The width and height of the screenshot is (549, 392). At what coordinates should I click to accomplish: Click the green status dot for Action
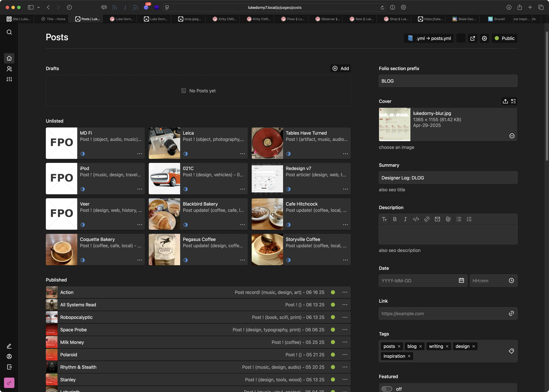[333, 292]
